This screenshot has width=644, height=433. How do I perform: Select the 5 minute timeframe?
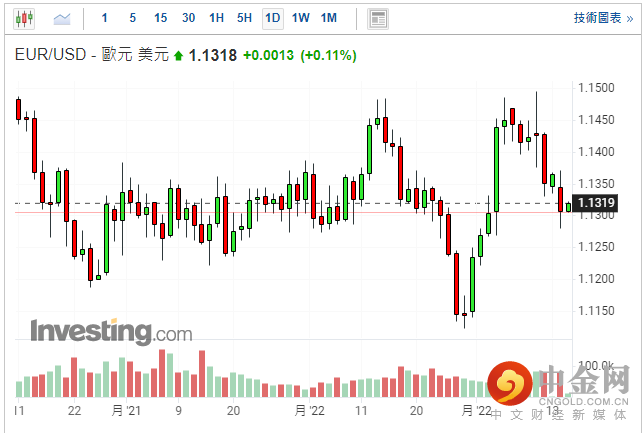click(133, 18)
